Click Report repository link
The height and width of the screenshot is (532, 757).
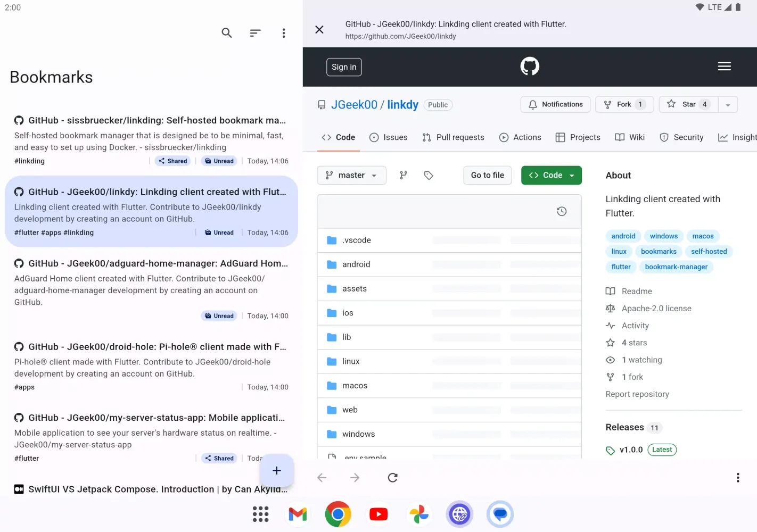point(637,394)
